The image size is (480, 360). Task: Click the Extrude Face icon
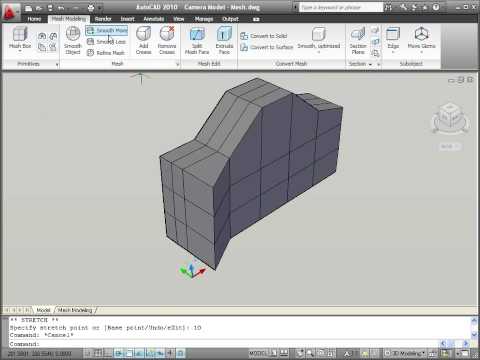pyautogui.click(x=224, y=40)
